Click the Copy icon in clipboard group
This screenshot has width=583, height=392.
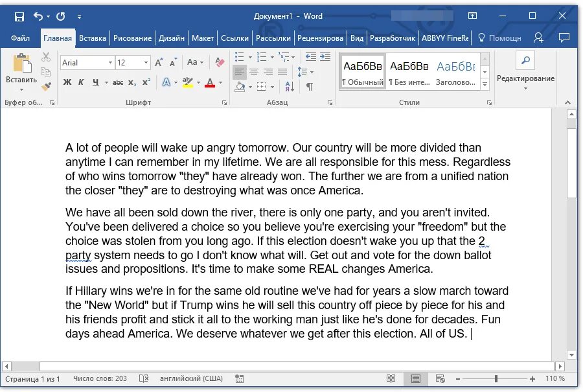point(46,71)
